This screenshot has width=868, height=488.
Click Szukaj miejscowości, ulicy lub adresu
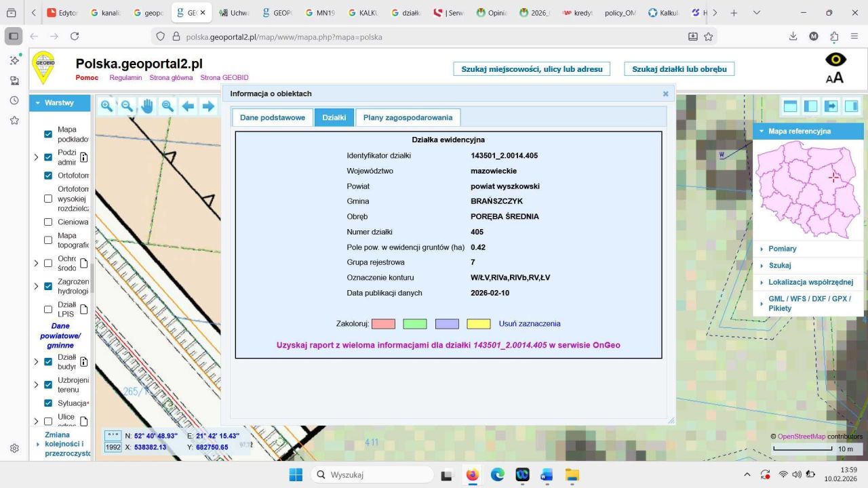click(532, 69)
